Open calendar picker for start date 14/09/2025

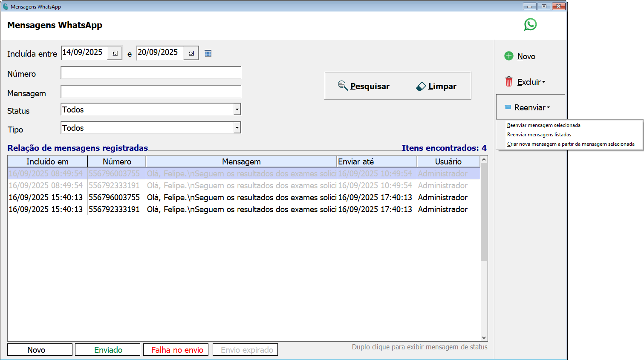[x=115, y=53]
